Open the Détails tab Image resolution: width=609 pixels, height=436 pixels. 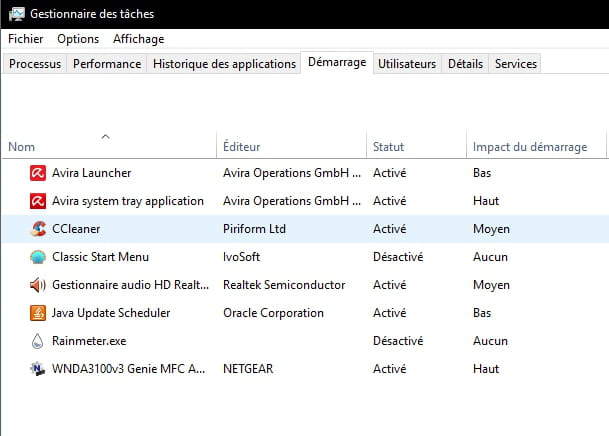465,64
